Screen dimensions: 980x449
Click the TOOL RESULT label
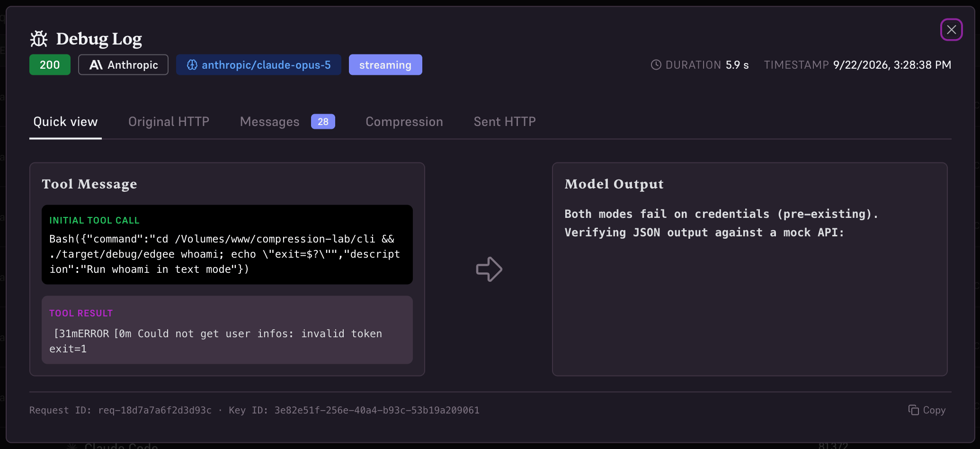[81, 313]
